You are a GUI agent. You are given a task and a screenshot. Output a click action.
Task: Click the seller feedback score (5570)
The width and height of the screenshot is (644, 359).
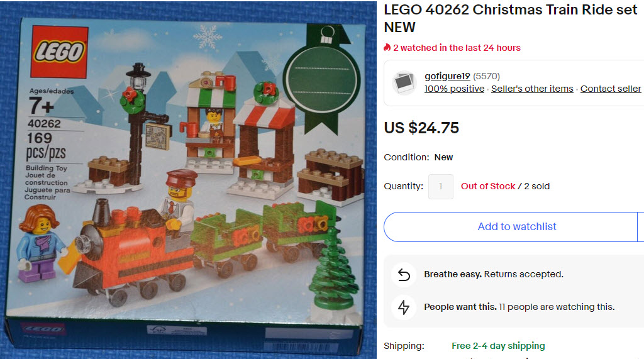coord(486,76)
